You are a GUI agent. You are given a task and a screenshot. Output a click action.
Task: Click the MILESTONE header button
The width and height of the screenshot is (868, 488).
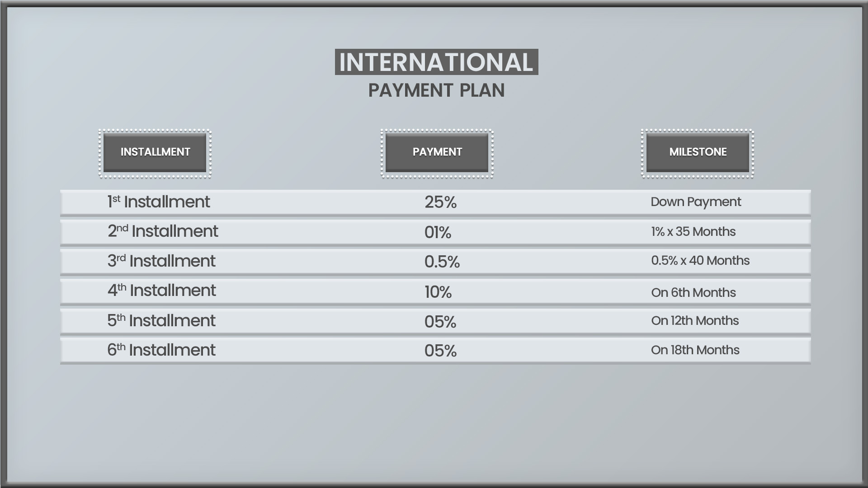point(698,153)
